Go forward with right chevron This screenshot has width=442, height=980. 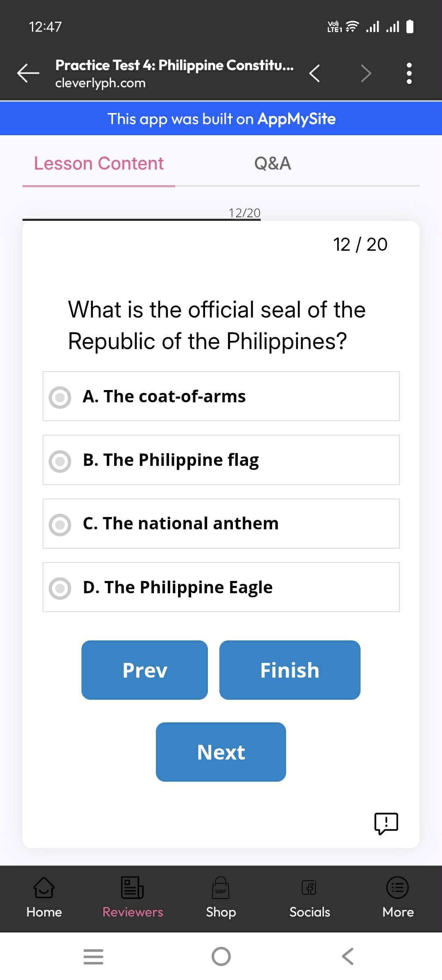365,73
